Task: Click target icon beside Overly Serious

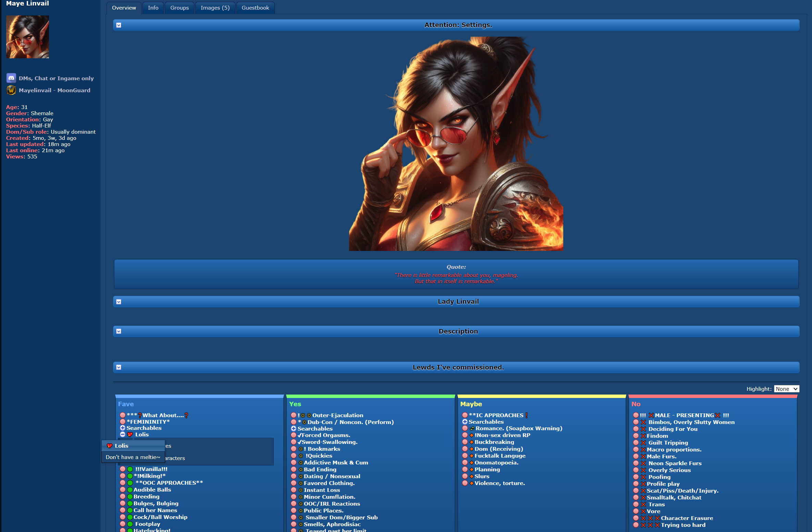Action: click(636, 470)
